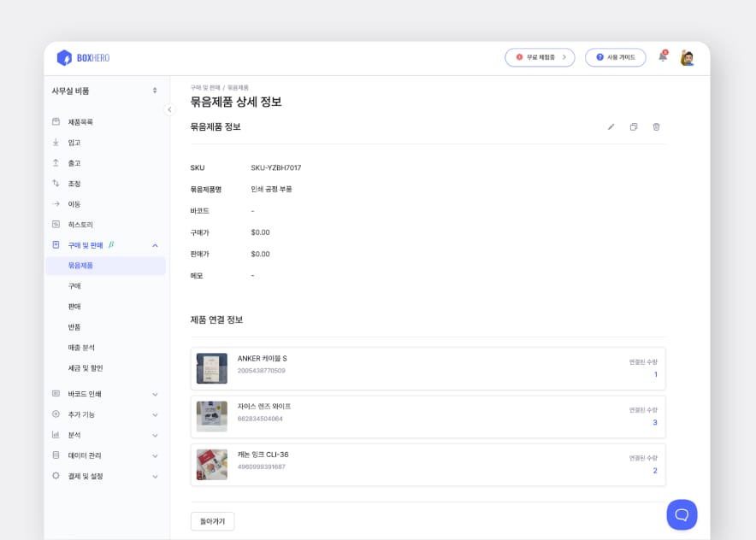The width and height of the screenshot is (756, 540).
Task: Open the edit pencil icon for bundle info
Action: (x=611, y=126)
